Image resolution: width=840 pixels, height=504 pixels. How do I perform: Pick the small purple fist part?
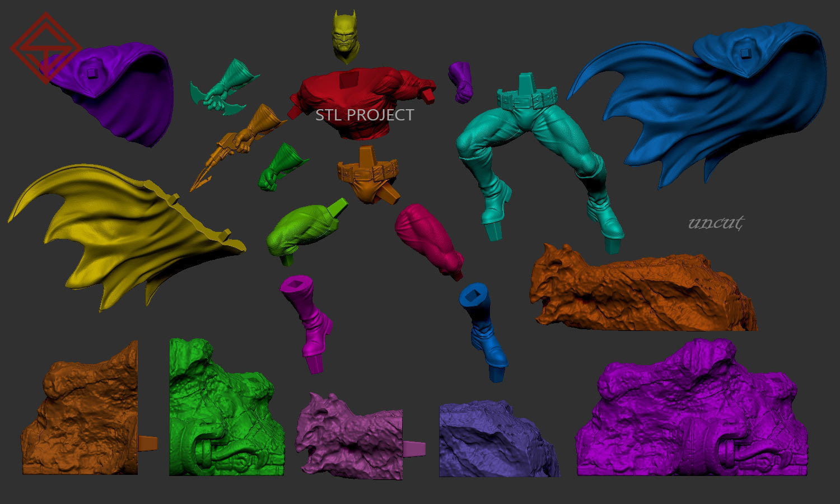[461, 82]
